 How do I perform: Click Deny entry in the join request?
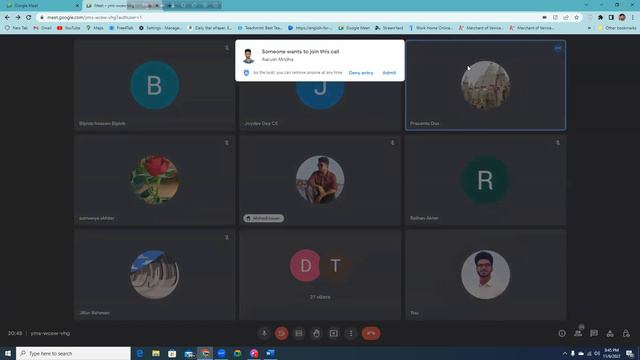[361, 73]
